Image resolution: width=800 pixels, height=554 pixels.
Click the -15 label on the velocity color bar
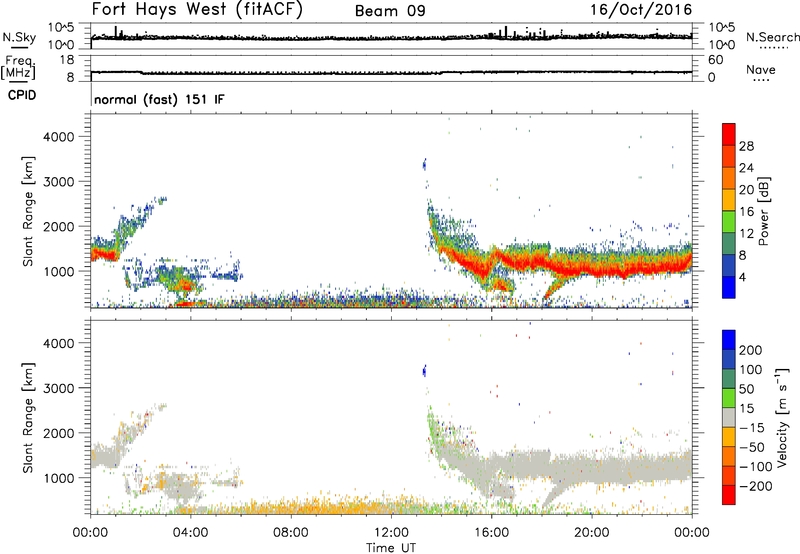(x=752, y=427)
